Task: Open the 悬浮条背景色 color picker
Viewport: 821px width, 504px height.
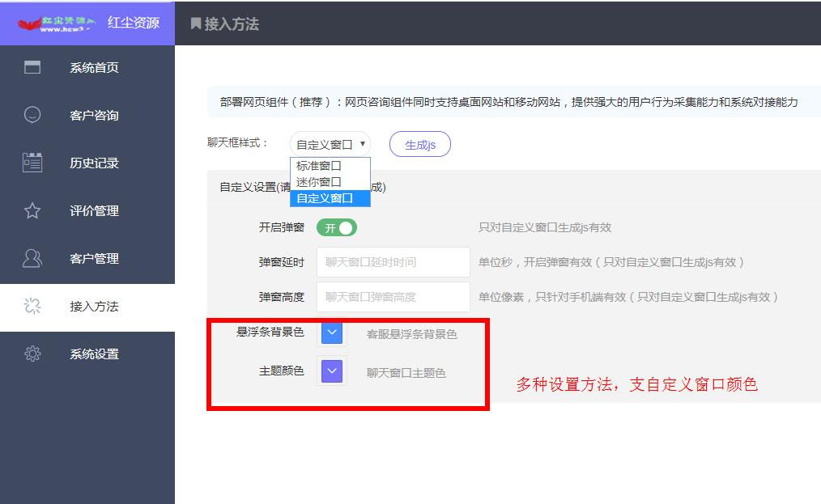Action: point(331,332)
